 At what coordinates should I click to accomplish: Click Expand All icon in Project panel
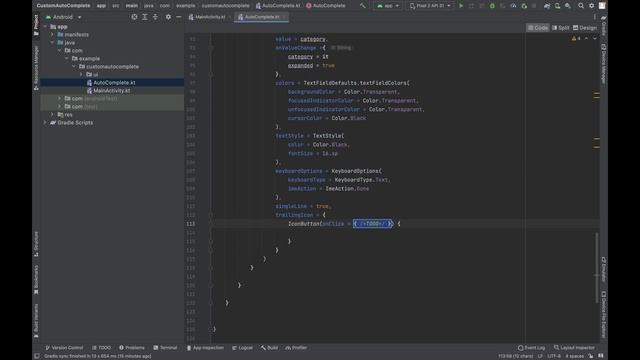145,17
